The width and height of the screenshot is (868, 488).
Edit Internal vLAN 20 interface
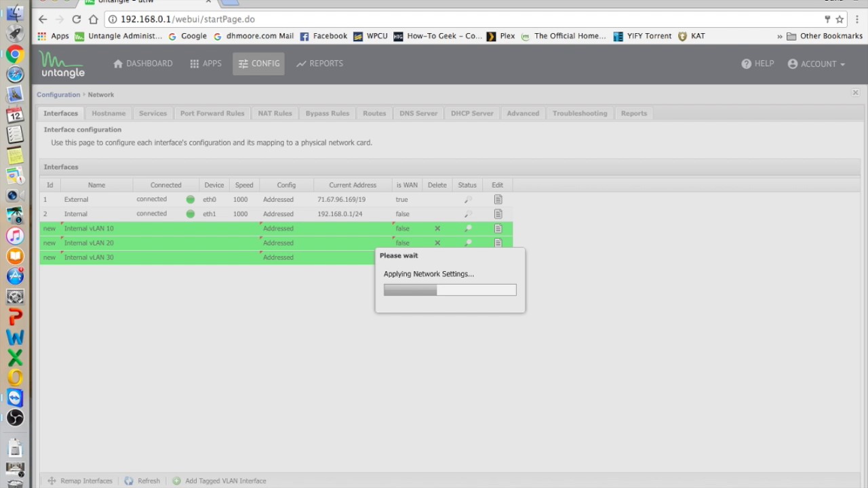point(498,243)
